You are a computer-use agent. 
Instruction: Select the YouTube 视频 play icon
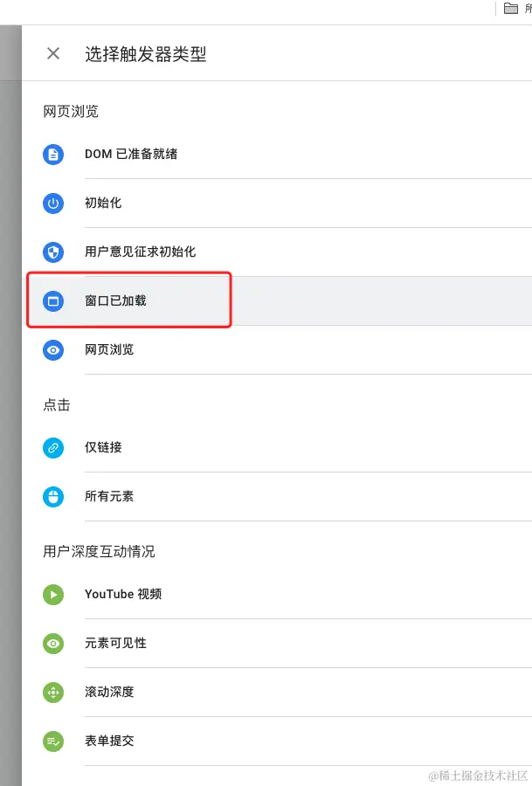pos(52,595)
